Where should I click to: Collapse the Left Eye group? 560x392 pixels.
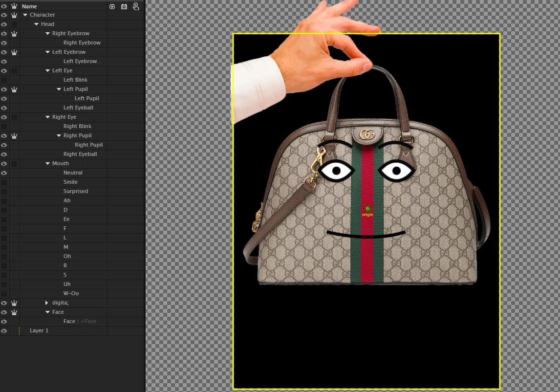[x=47, y=71]
